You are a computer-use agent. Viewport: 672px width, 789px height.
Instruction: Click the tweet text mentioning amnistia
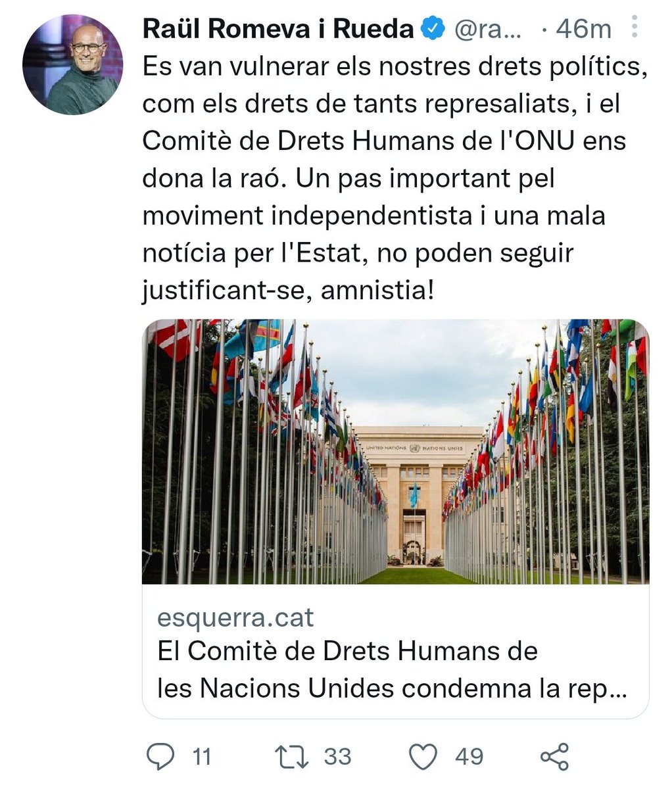pos(288,290)
